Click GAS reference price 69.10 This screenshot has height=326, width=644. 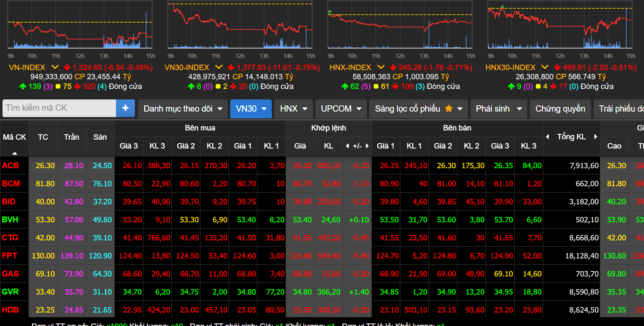(x=45, y=274)
